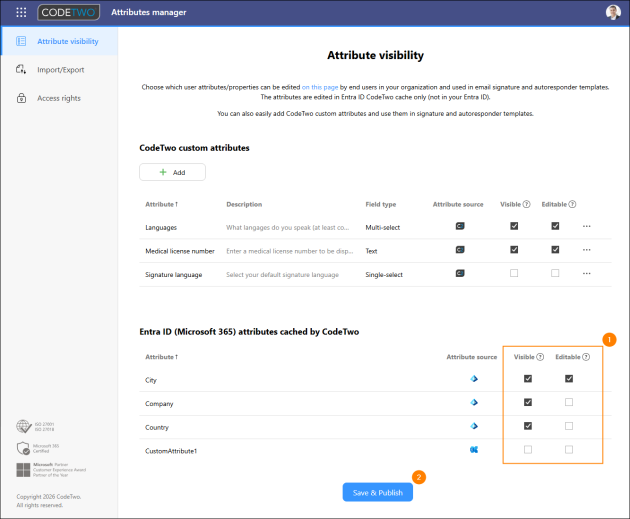Click the Save & Publish button
Image resolution: width=630 pixels, height=519 pixels.
pos(378,492)
